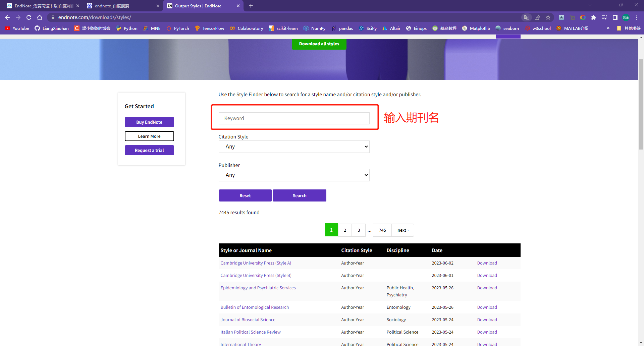
Task: Open the Matplotlib bookmark
Action: (x=476, y=28)
